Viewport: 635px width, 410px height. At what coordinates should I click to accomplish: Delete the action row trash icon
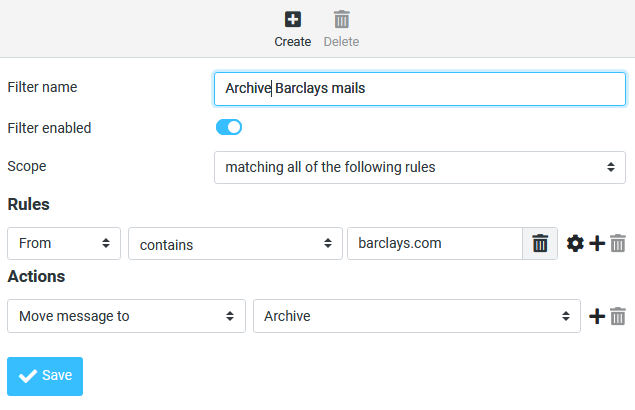click(618, 316)
